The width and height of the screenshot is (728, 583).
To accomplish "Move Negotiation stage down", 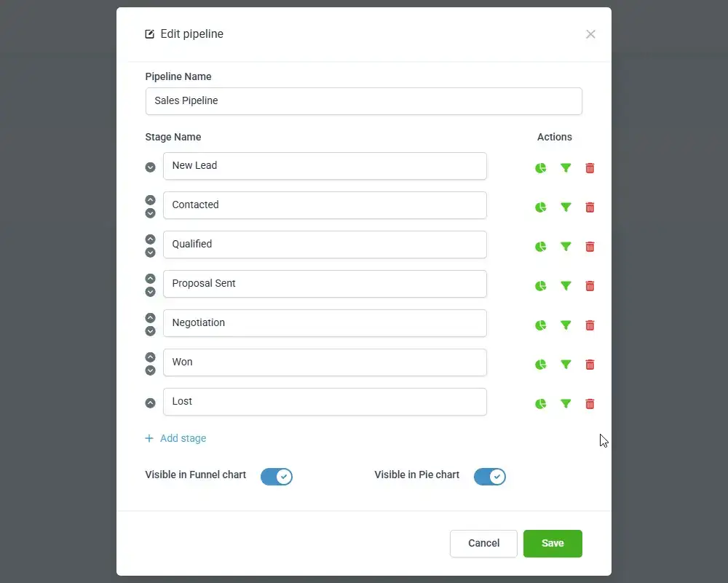I will point(150,331).
